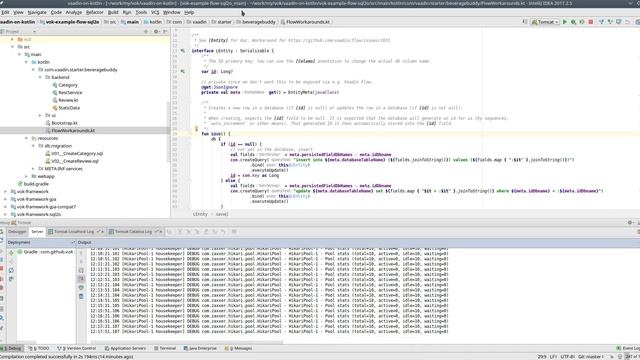Viewport: 640px width, 360px height.
Task: Run with coverage icon in toolbar
Action: click(x=582, y=22)
